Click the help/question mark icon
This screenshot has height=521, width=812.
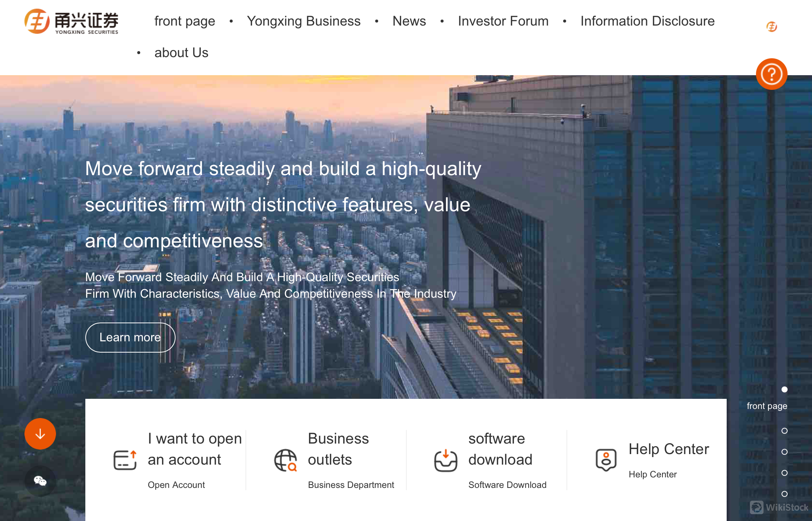pos(771,74)
